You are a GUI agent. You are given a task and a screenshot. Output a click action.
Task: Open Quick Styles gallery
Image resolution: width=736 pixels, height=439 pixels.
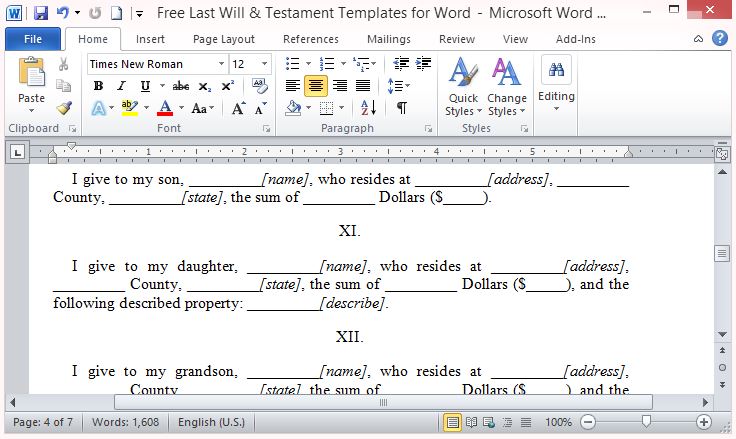click(463, 87)
